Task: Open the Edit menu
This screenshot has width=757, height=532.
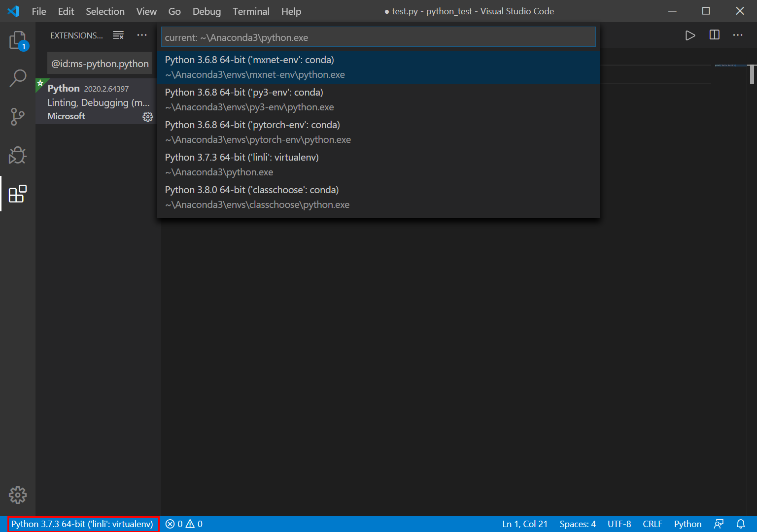Action: [66, 11]
